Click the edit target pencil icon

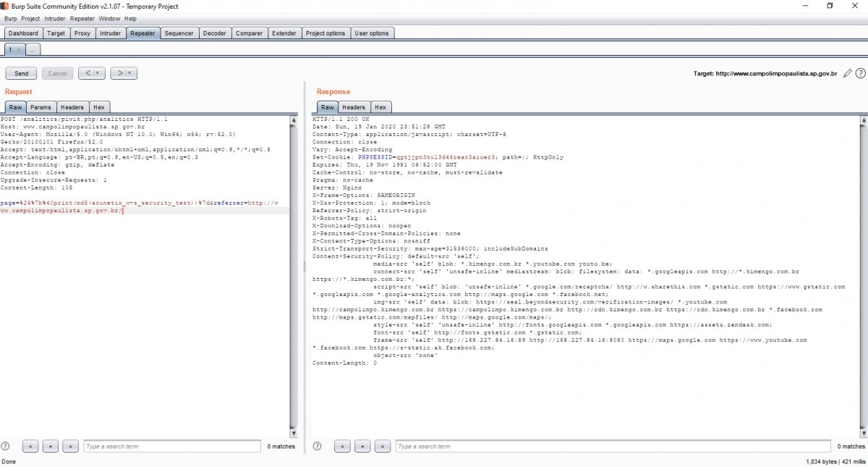point(848,73)
